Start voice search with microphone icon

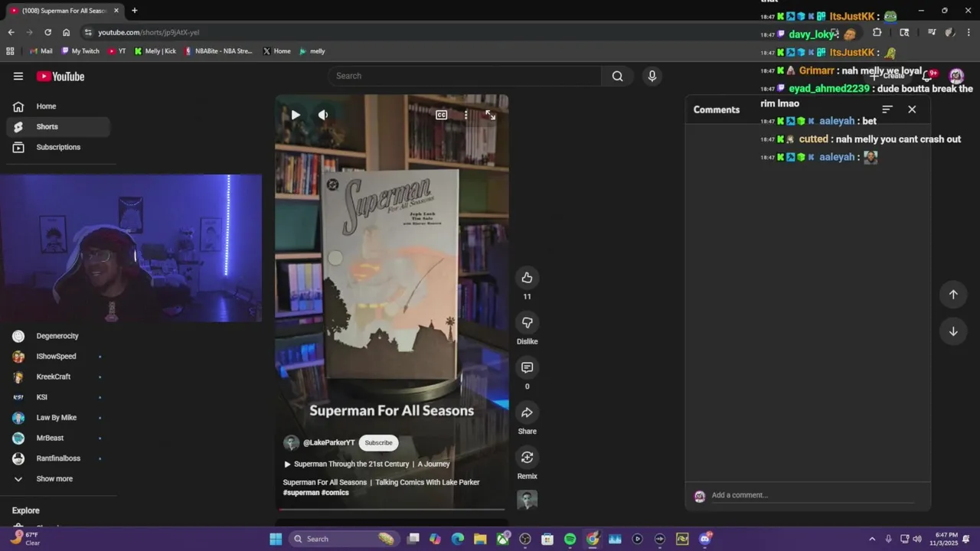(x=652, y=76)
